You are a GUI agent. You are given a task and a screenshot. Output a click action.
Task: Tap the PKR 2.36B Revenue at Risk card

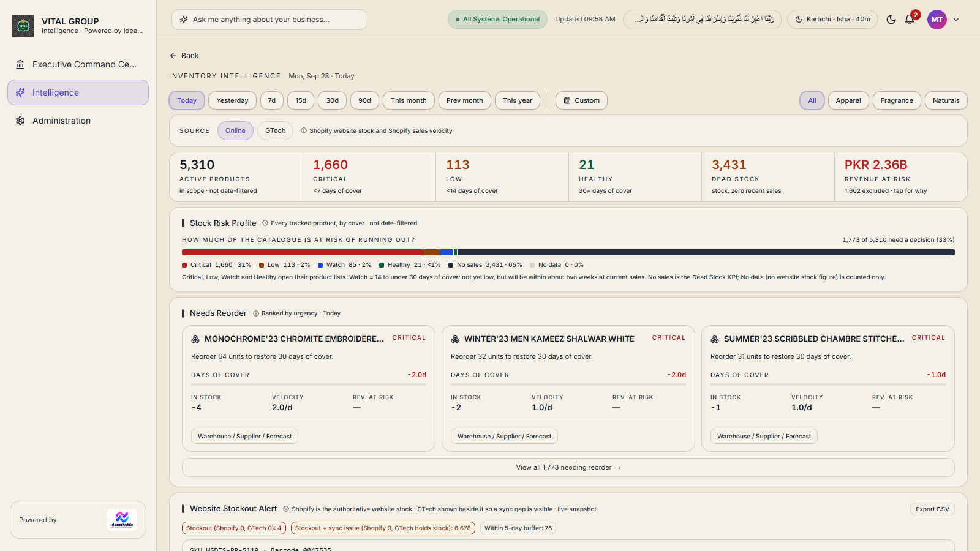click(901, 177)
